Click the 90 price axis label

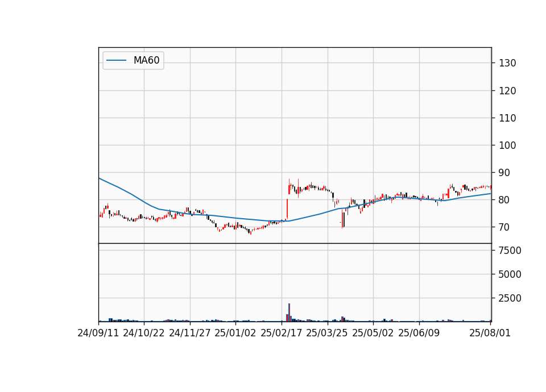[504, 173]
